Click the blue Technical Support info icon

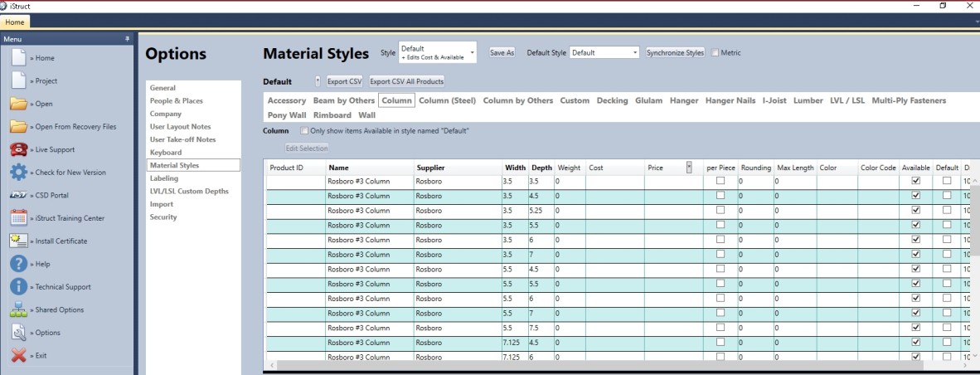[18, 287]
